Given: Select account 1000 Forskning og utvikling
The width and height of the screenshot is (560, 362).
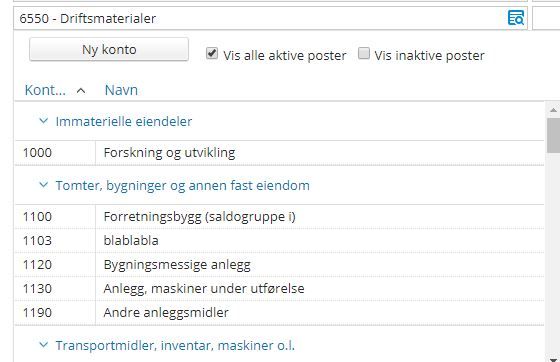Looking at the screenshot, I should point(279,153).
